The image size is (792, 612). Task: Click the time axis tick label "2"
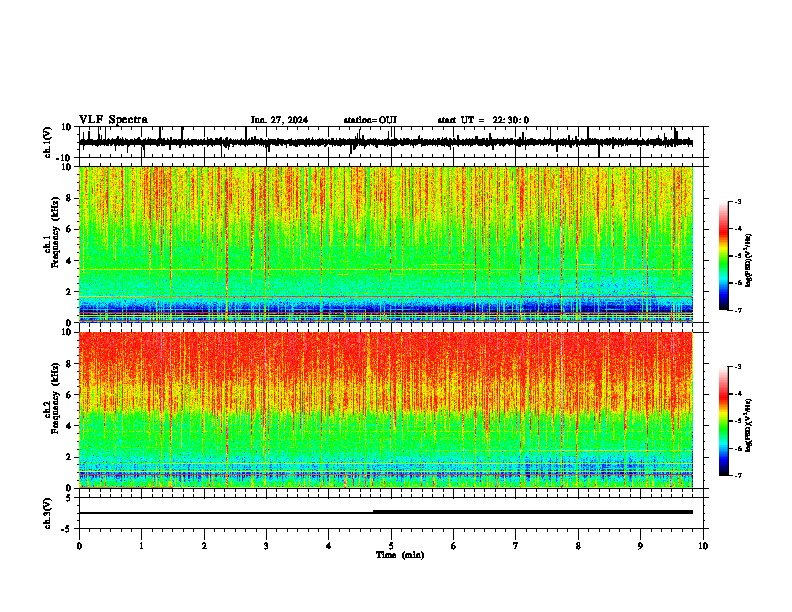[x=204, y=546]
